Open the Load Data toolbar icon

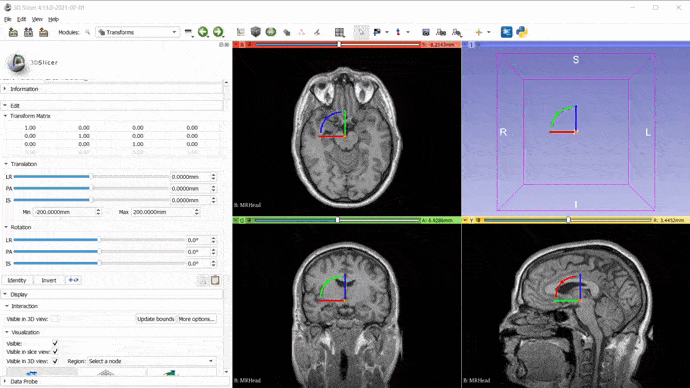tap(13, 32)
